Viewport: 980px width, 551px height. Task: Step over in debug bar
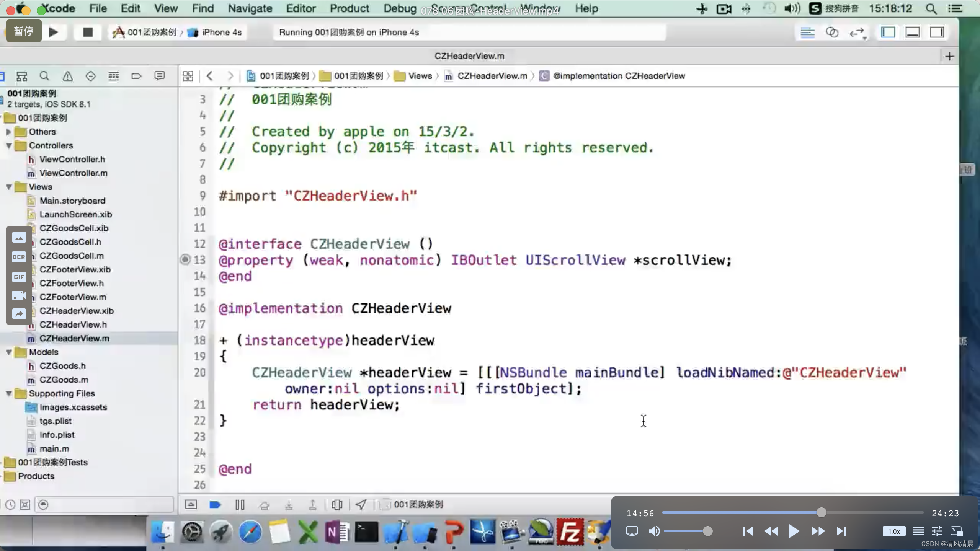click(264, 505)
